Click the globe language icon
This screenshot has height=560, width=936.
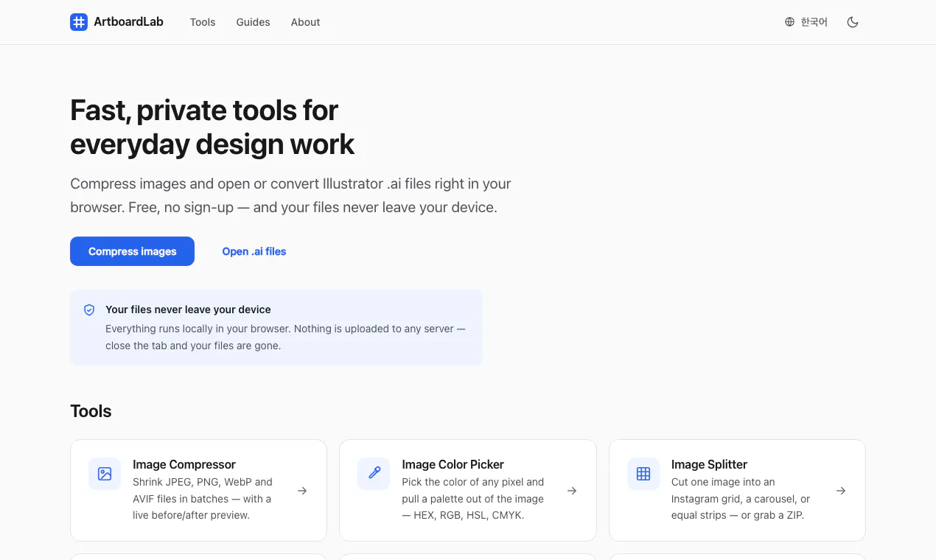tap(790, 22)
